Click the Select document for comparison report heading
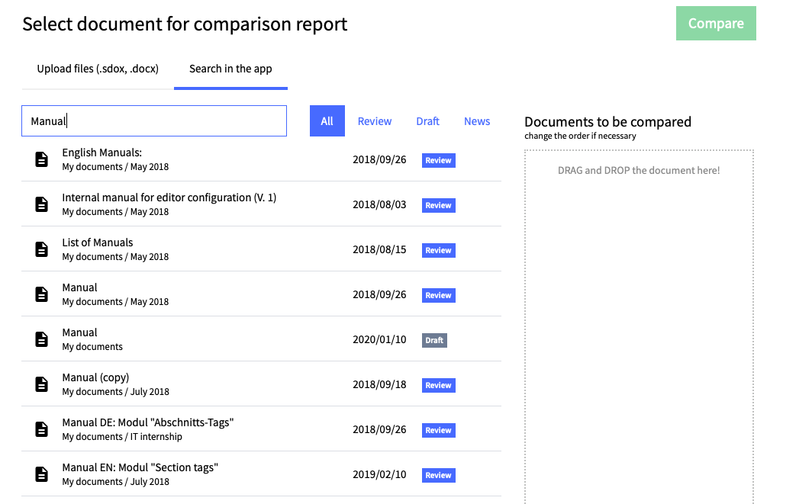The height and width of the screenshot is (504, 812). [185, 24]
